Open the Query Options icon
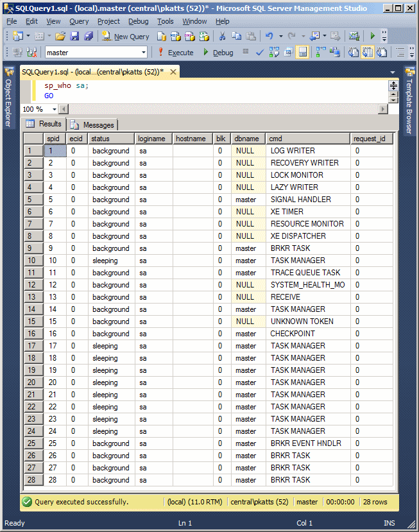Screen dimensions: 419x532 coord(288,53)
